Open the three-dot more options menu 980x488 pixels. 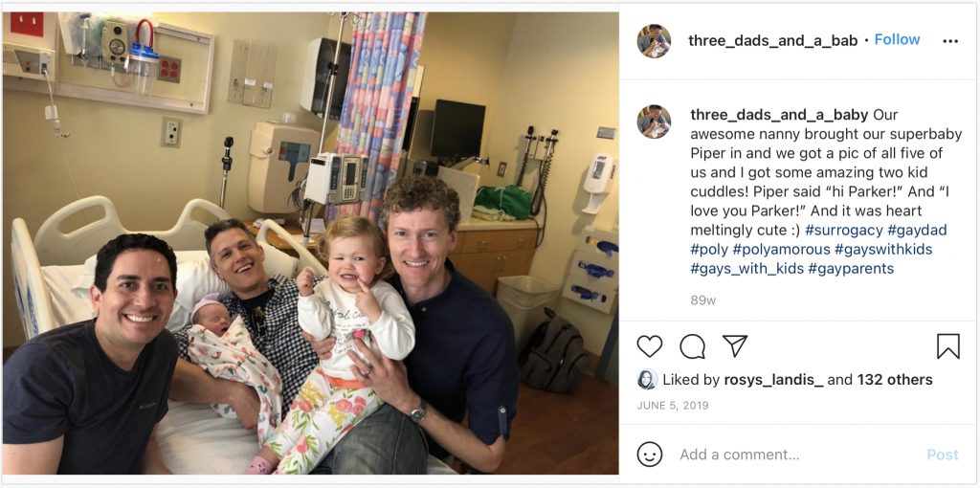tap(950, 41)
